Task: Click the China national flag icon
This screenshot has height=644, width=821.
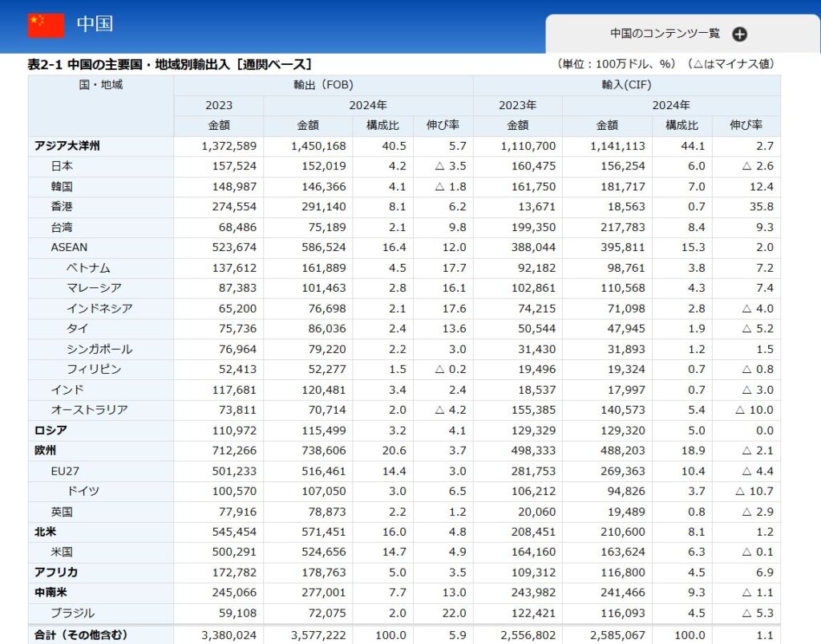Action: point(46,25)
